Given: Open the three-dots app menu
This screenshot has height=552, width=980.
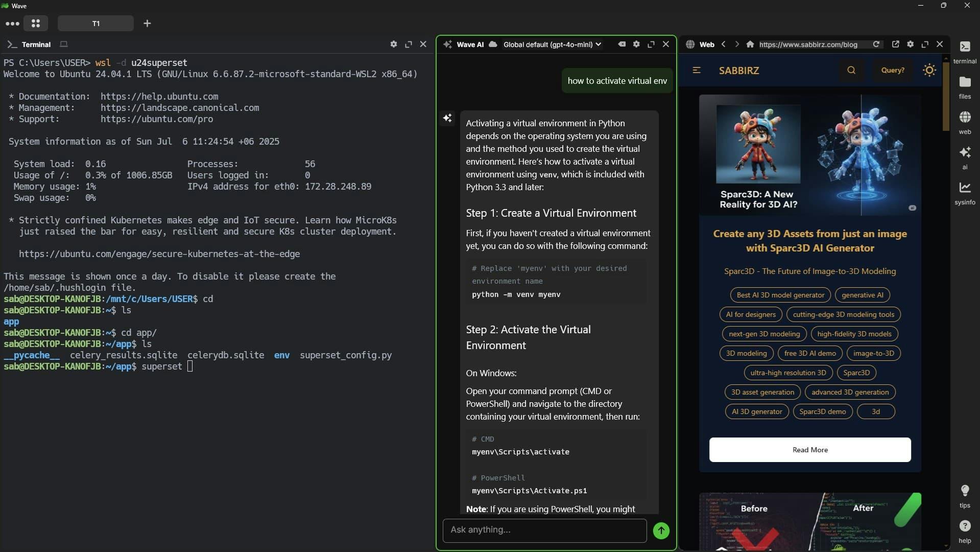Looking at the screenshot, I should (12, 24).
